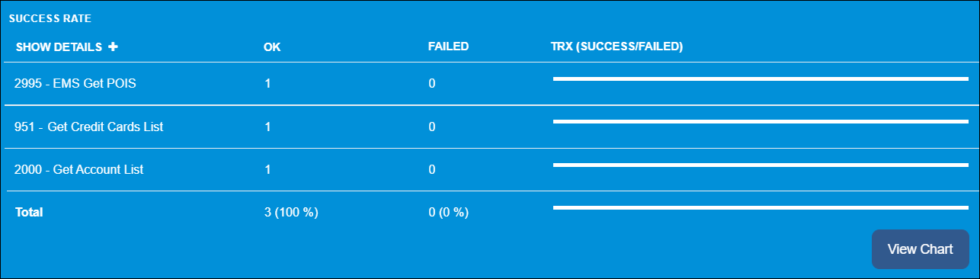Click the Get Credit Cards List success bar

click(x=761, y=120)
